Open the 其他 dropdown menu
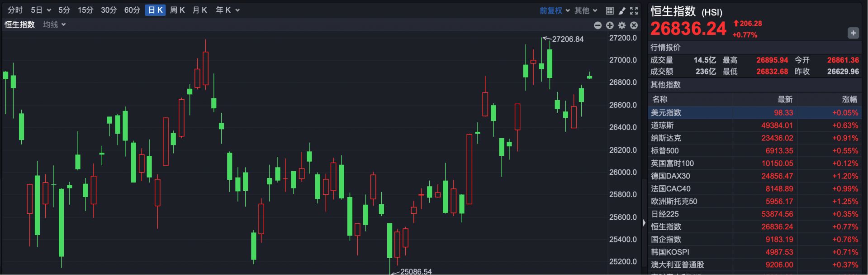This screenshot has height=275, width=868. [x=586, y=10]
